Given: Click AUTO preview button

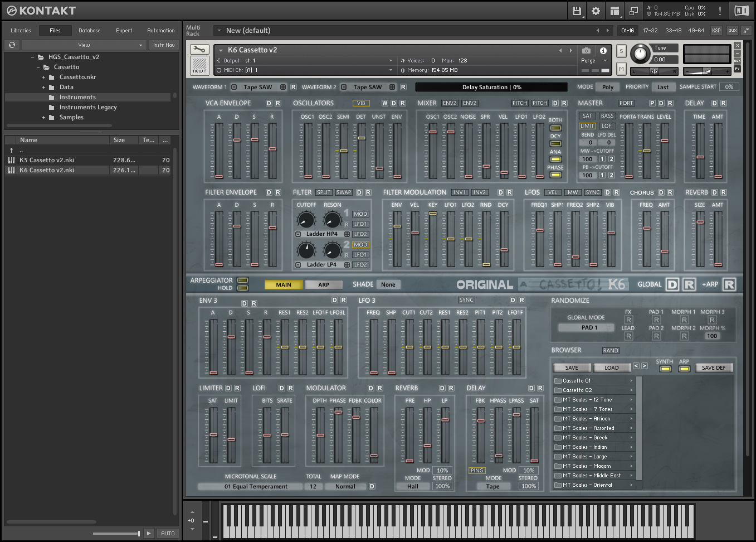Looking at the screenshot, I should click(x=168, y=533).
